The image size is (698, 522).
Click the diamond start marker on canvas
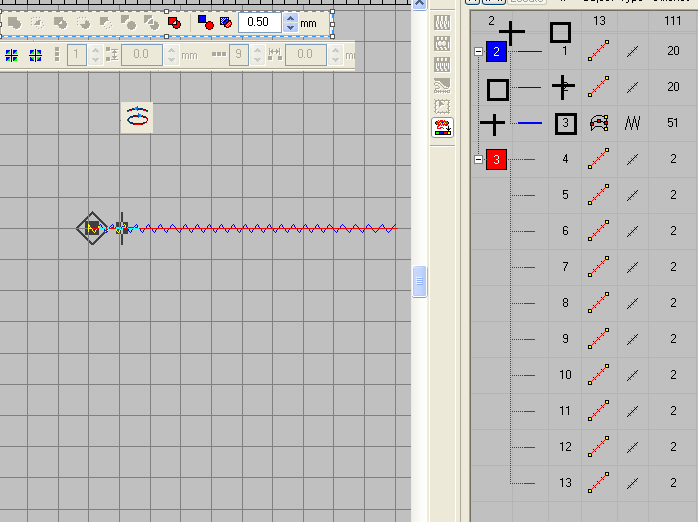pyautogui.click(x=92, y=229)
